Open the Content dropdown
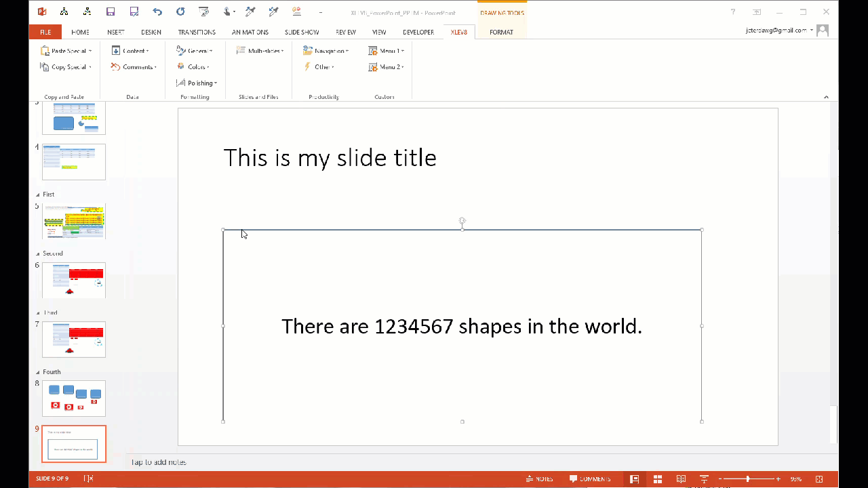 pos(130,51)
